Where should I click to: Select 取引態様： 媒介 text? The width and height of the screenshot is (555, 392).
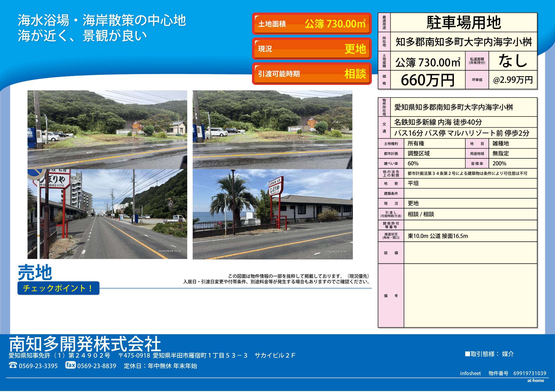(490, 355)
